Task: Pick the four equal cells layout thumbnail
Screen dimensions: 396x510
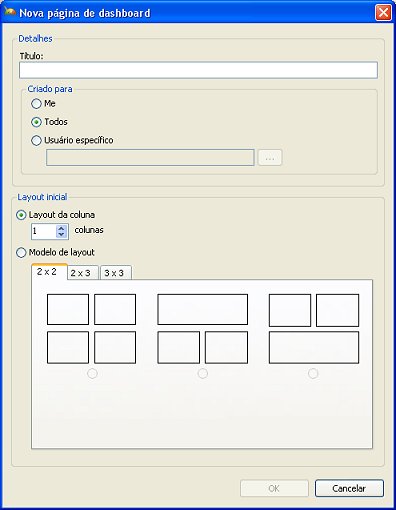Action: [x=91, y=329]
